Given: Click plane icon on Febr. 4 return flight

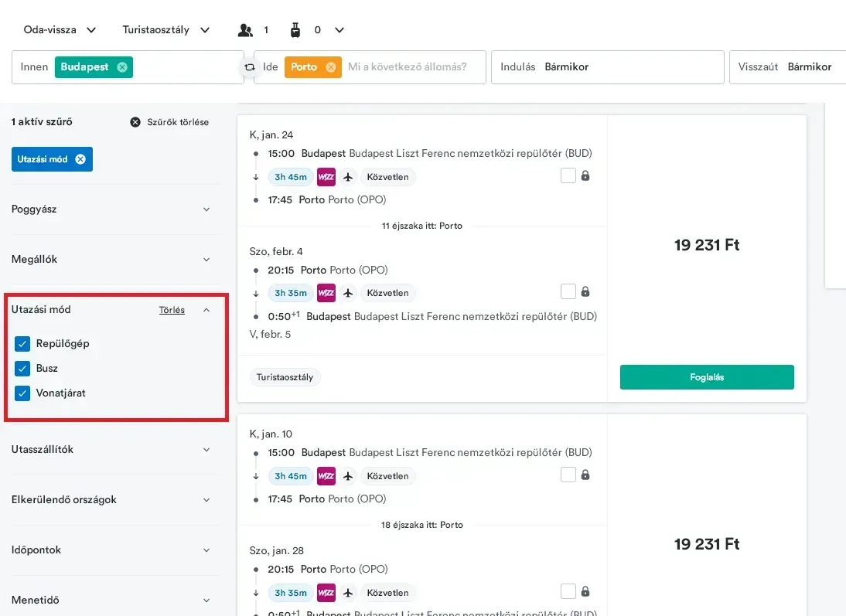Looking at the screenshot, I should [348, 293].
